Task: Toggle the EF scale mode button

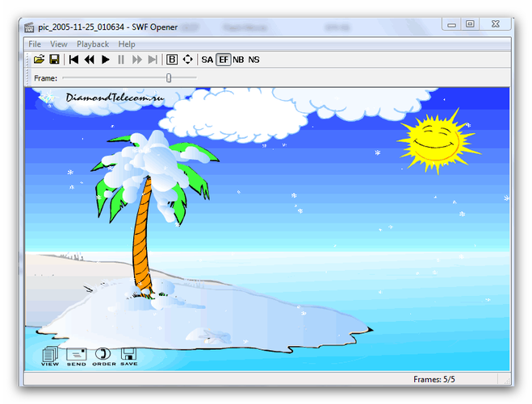Action: [224, 60]
